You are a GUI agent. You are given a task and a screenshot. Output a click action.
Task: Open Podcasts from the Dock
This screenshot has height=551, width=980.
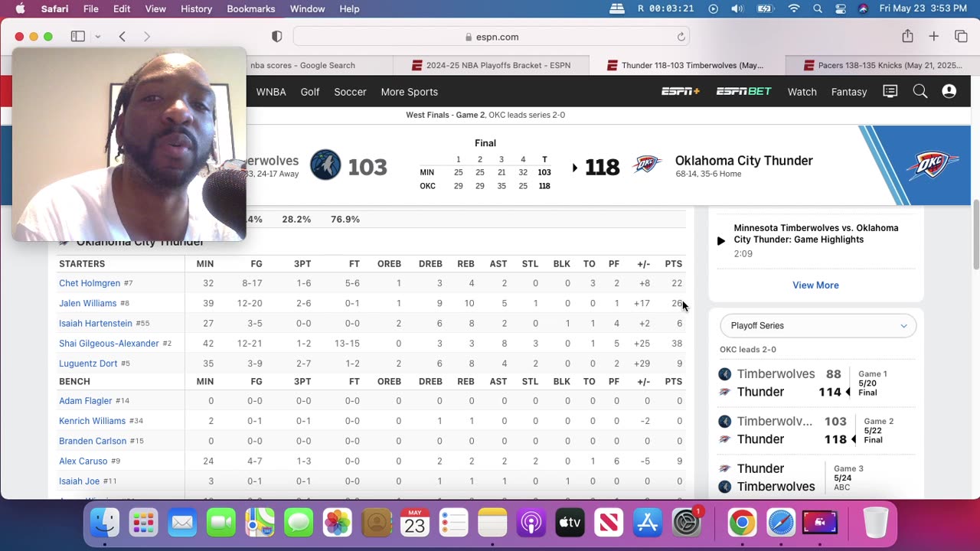click(x=531, y=523)
